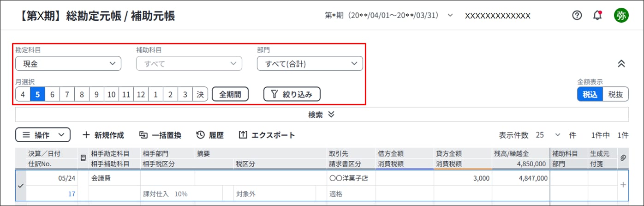
Task: Select month 1 in 月選択
Action: tap(155, 94)
